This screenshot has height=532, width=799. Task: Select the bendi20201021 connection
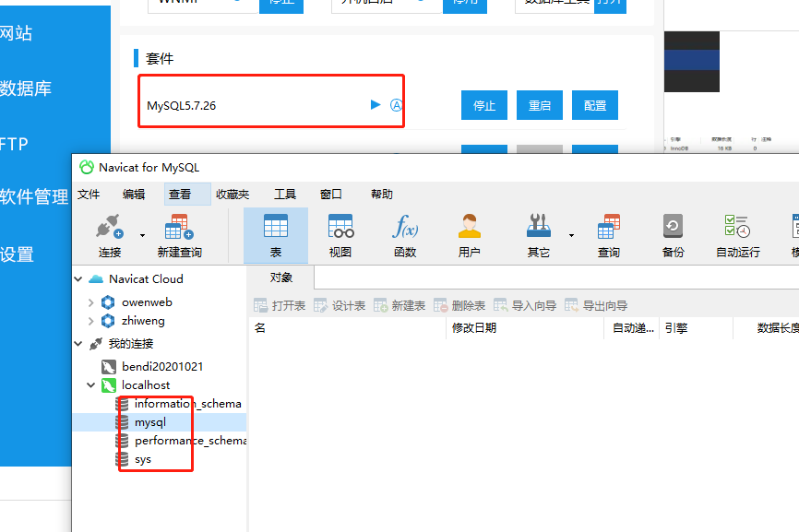[162, 367]
